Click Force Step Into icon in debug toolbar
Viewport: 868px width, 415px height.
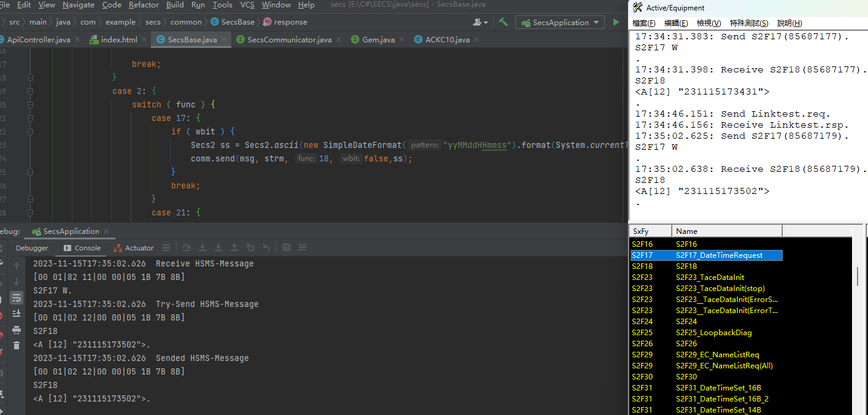click(218, 248)
